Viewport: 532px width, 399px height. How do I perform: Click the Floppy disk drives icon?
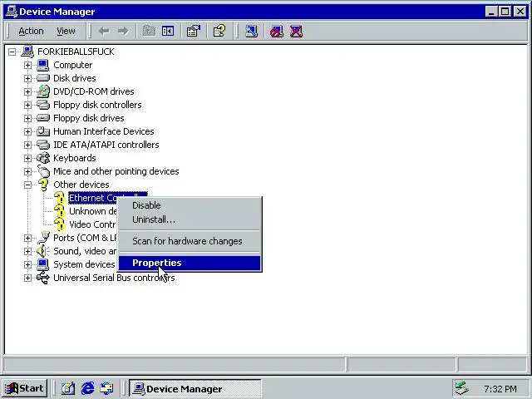(42, 118)
